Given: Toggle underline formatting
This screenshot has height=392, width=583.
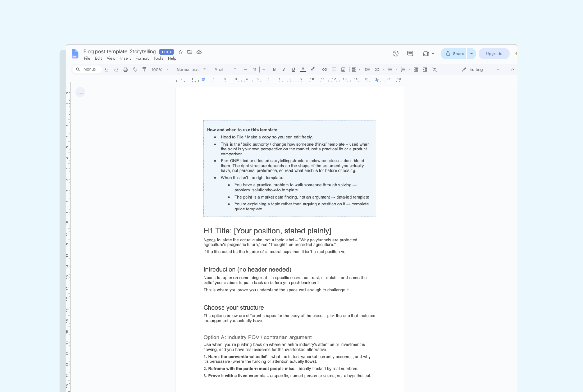Looking at the screenshot, I should 293,70.
